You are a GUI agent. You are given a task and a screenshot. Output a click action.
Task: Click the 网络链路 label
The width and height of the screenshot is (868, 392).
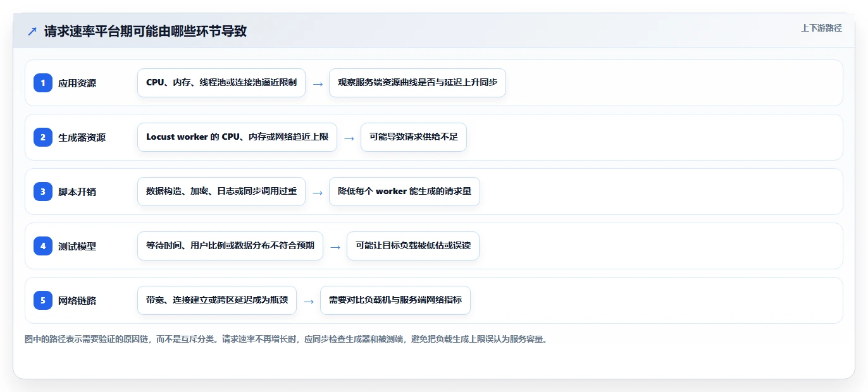(77, 300)
